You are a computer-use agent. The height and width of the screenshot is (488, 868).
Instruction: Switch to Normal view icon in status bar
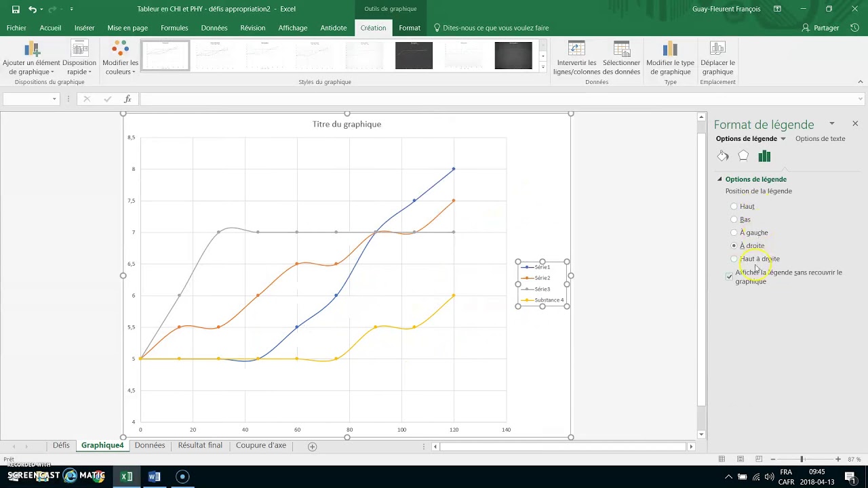(722, 459)
